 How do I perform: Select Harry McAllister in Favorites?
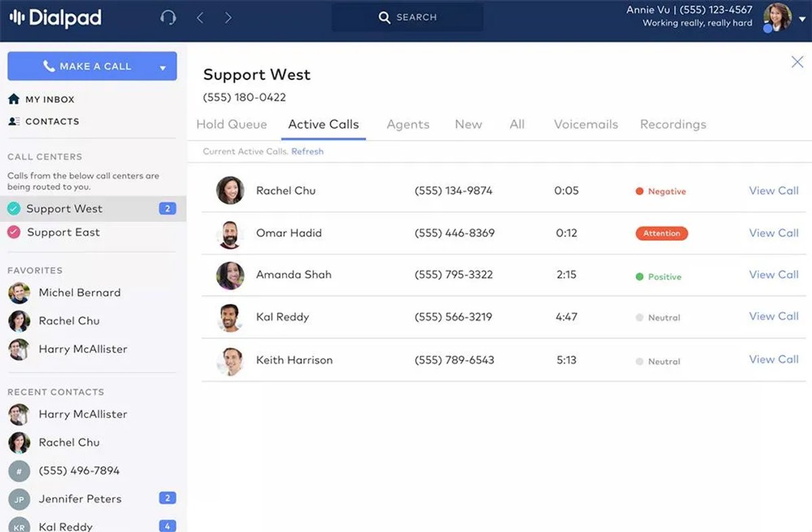coord(68,349)
